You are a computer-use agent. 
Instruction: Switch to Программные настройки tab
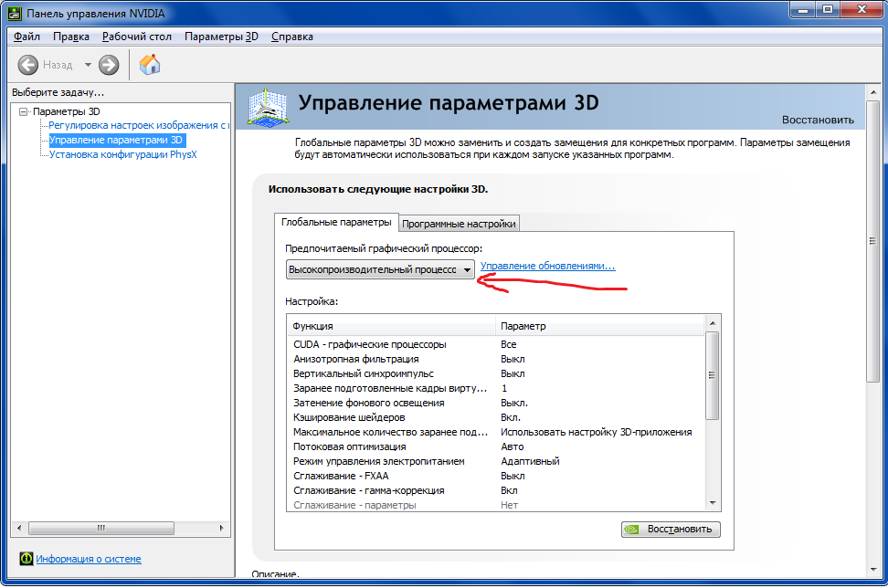(x=460, y=224)
